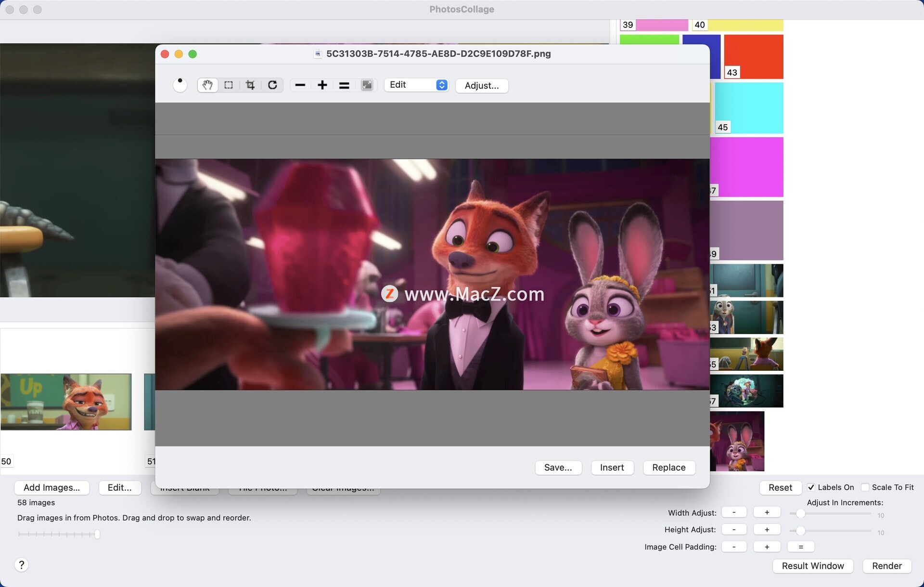Select the green color swatch
The width and height of the screenshot is (924, 587).
[x=649, y=39]
